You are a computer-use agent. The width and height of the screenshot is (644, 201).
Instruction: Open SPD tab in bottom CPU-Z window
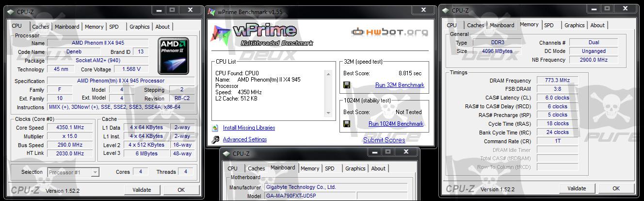pyautogui.click(x=330, y=169)
